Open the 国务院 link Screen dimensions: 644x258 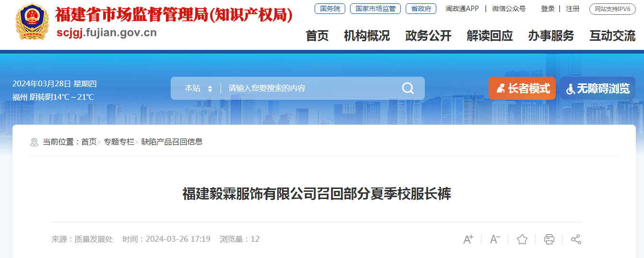(x=330, y=9)
